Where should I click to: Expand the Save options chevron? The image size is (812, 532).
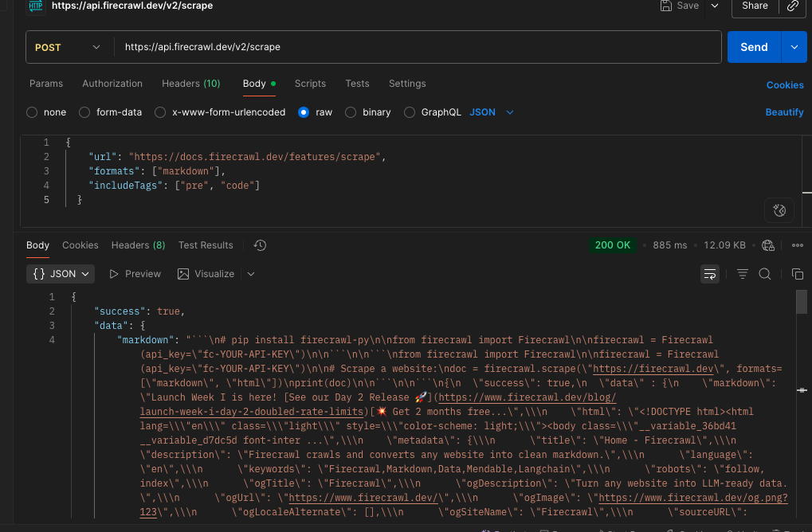click(x=715, y=6)
